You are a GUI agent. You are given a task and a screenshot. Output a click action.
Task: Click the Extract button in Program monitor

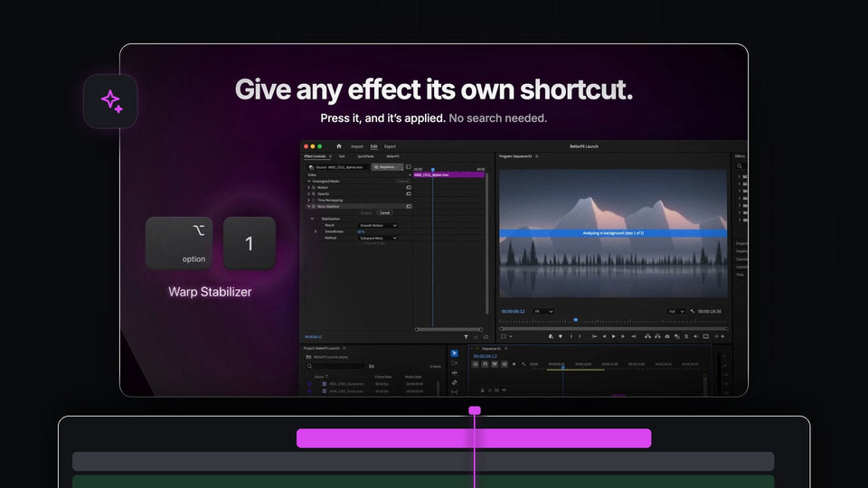(x=657, y=336)
